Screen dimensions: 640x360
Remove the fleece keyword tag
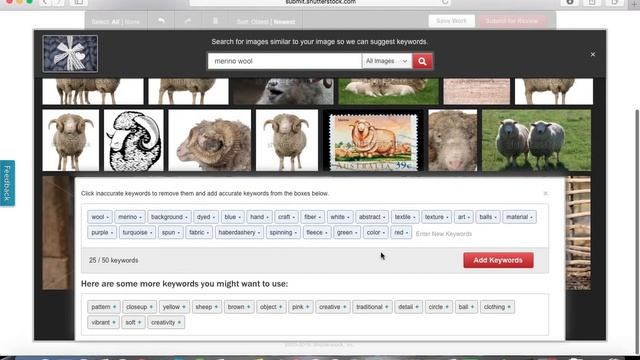point(317,233)
